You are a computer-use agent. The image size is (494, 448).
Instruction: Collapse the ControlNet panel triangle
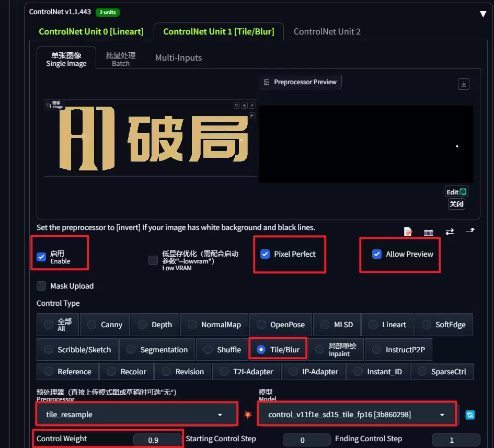[482, 14]
